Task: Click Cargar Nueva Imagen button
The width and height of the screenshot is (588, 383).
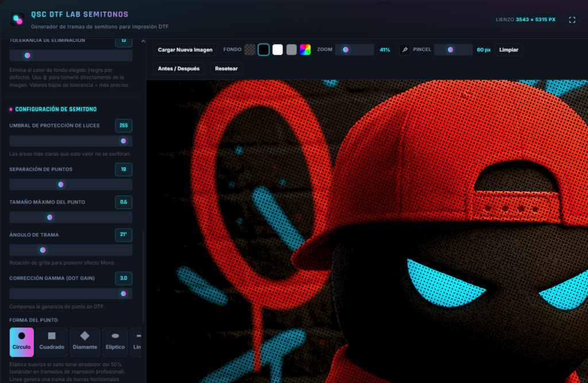Action: pyautogui.click(x=185, y=49)
